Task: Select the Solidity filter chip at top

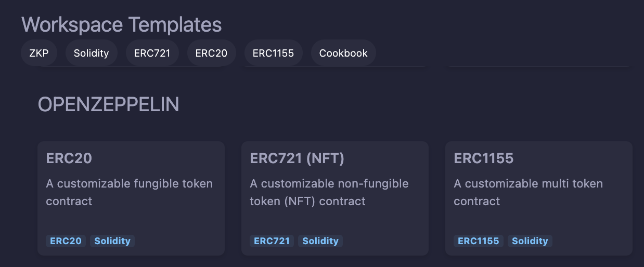Action: (x=91, y=53)
